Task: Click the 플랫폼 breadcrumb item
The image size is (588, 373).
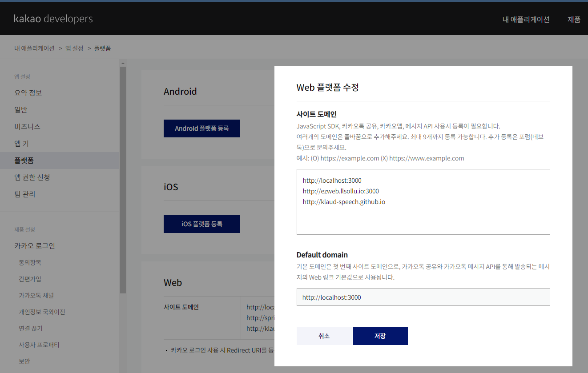Action: (103, 48)
